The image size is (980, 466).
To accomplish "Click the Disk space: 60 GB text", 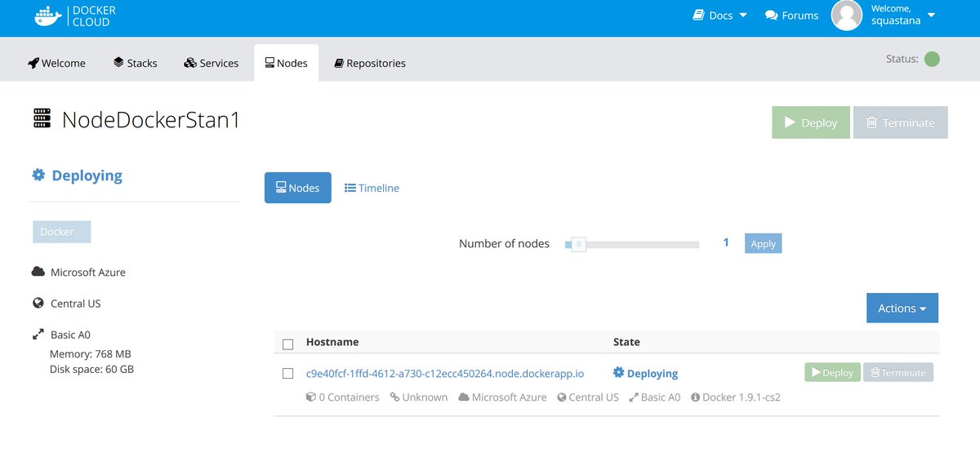I will [x=91, y=369].
